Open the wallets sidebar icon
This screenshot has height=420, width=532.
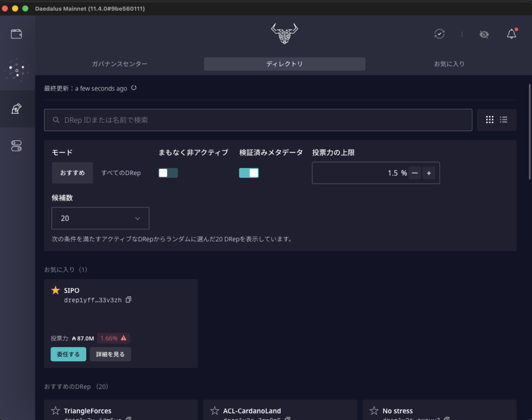tap(16, 34)
